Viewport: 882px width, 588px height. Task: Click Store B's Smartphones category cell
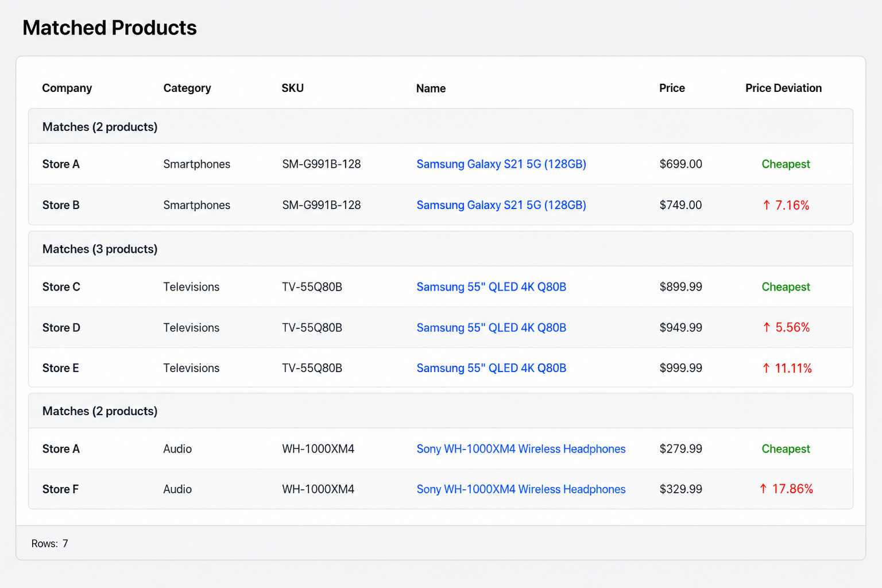pos(197,205)
